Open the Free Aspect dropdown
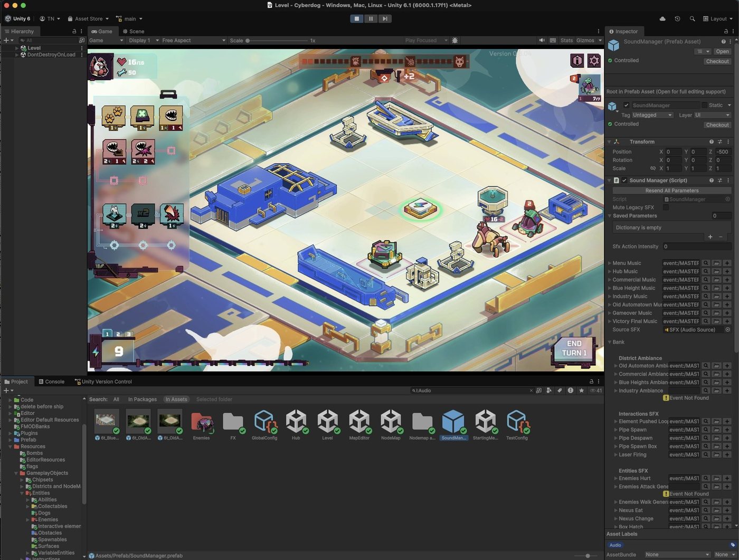 coord(193,40)
